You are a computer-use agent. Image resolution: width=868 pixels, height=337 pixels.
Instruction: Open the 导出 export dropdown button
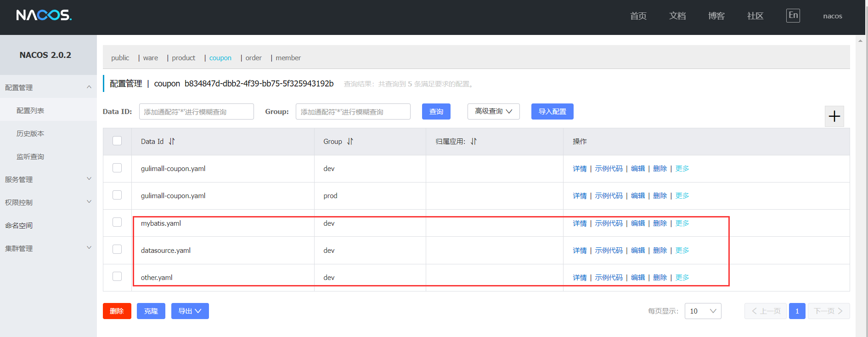[x=190, y=311]
